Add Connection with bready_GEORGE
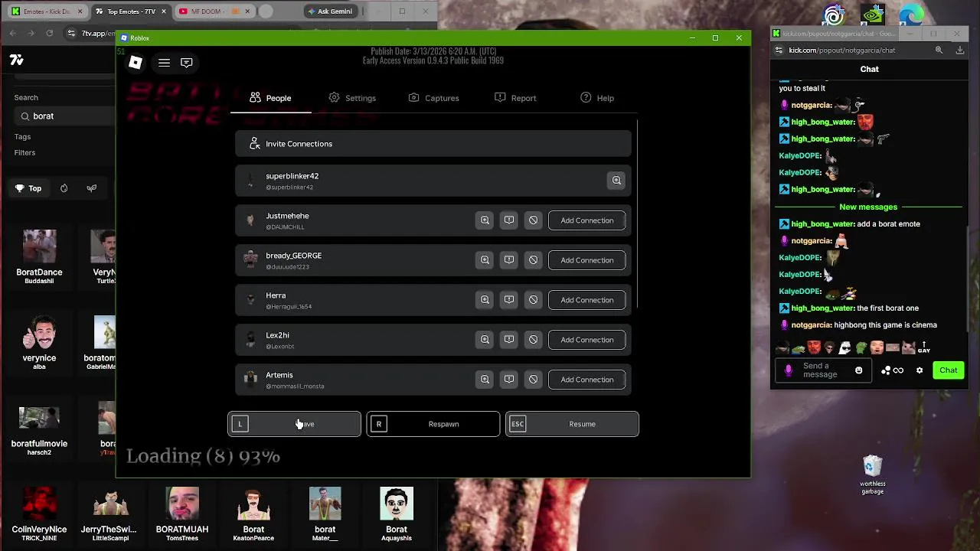 tap(587, 260)
